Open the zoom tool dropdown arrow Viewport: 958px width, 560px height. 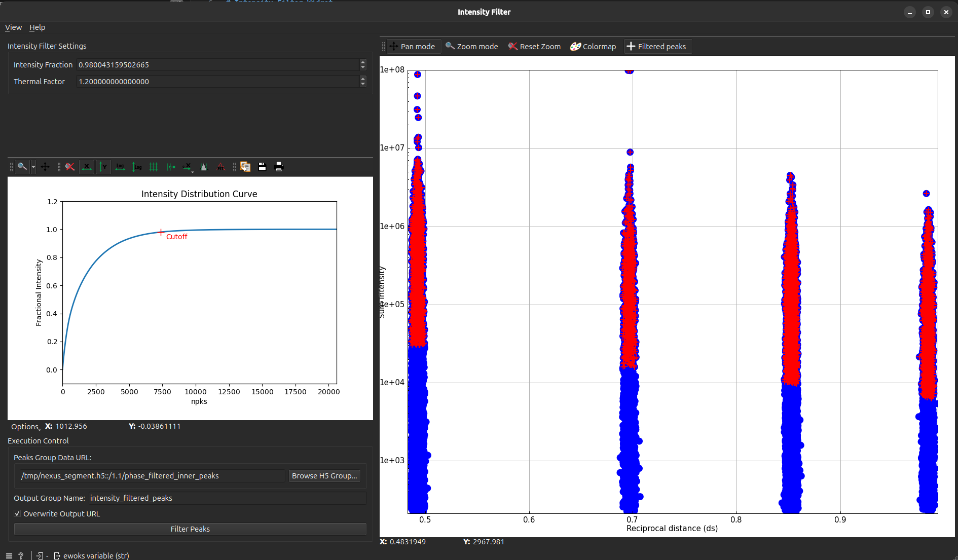pos(33,167)
